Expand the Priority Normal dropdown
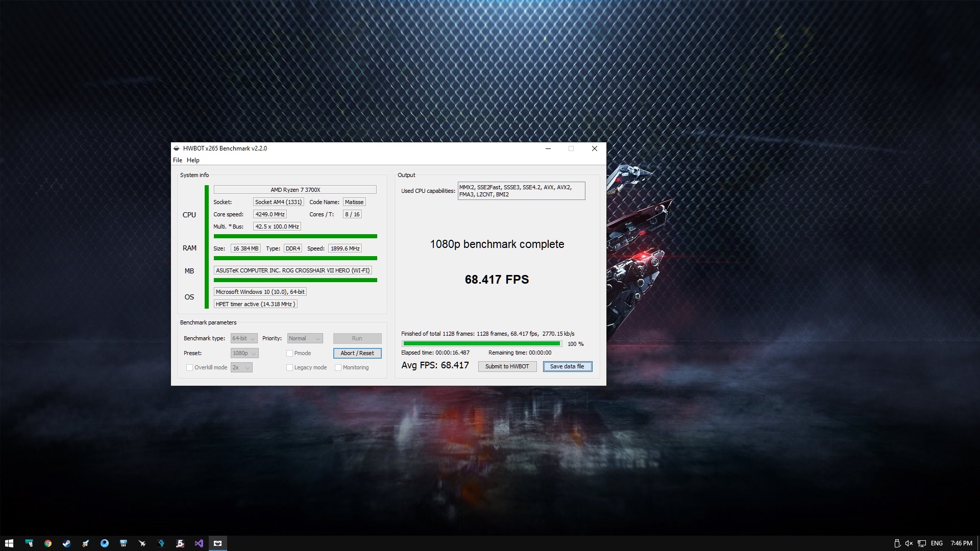The width and height of the screenshot is (980, 551). pyautogui.click(x=305, y=338)
